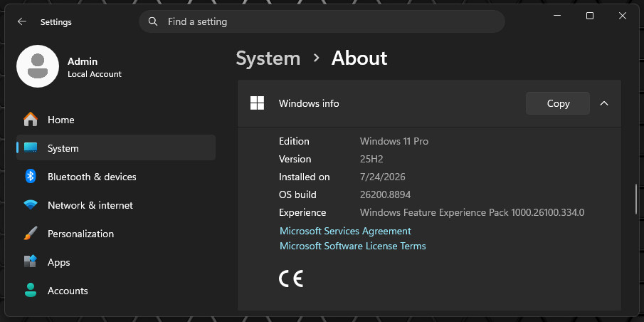The width and height of the screenshot is (644, 322).
Task: Click the Windows 11 Pro edition value
Action: 394,141
